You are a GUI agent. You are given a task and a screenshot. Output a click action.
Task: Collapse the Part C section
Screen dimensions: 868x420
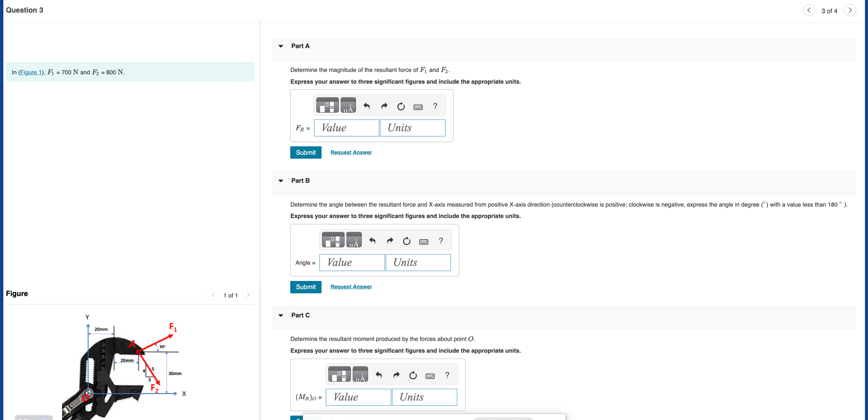tap(281, 316)
